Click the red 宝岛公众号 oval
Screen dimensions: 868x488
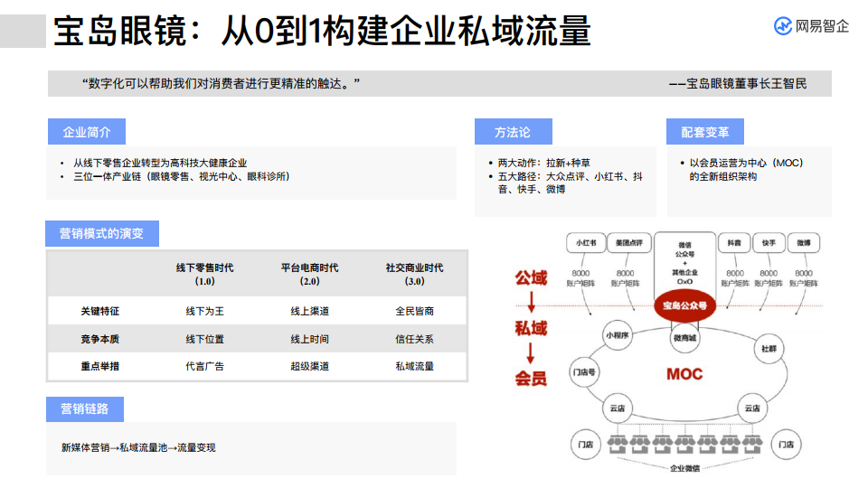click(x=685, y=305)
